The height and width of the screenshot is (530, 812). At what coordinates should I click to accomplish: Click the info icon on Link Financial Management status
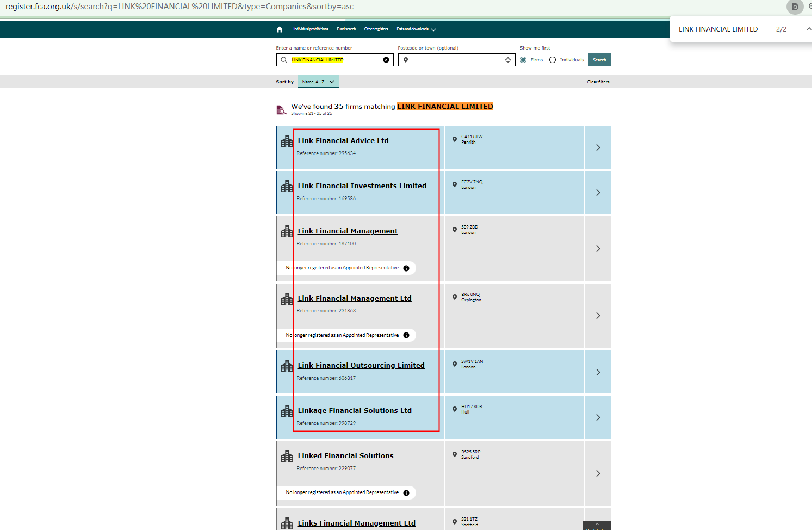(x=406, y=268)
